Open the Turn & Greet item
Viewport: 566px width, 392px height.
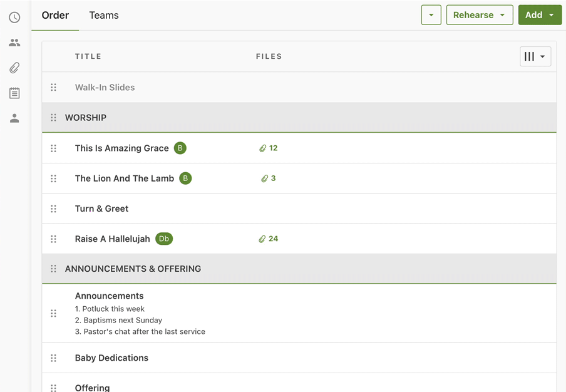coord(101,209)
